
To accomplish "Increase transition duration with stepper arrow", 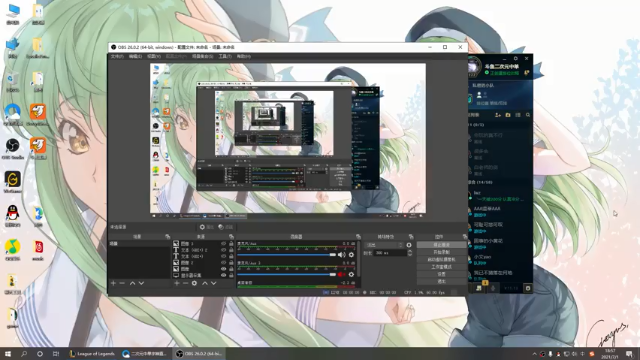I will [410, 251].
